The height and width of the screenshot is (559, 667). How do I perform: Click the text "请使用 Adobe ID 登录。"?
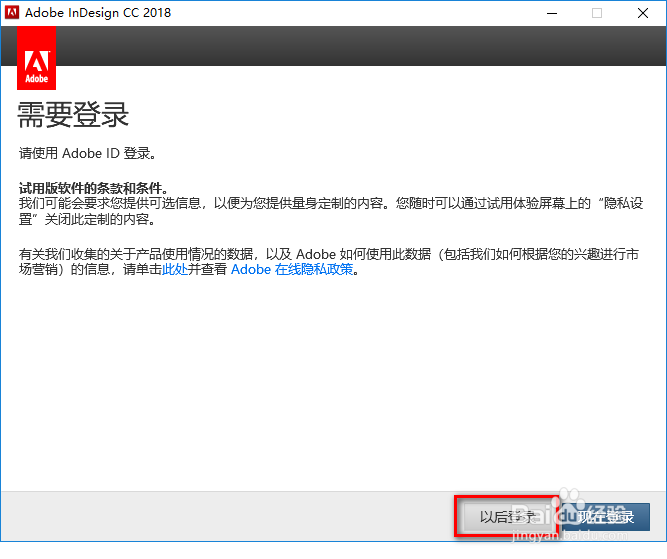(x=88, y=154)
